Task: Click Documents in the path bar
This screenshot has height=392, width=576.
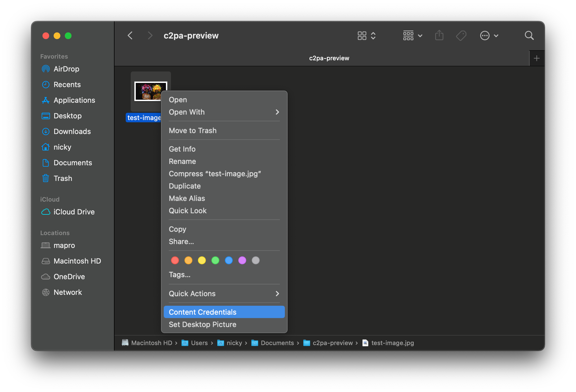Action: coord(277,343)
